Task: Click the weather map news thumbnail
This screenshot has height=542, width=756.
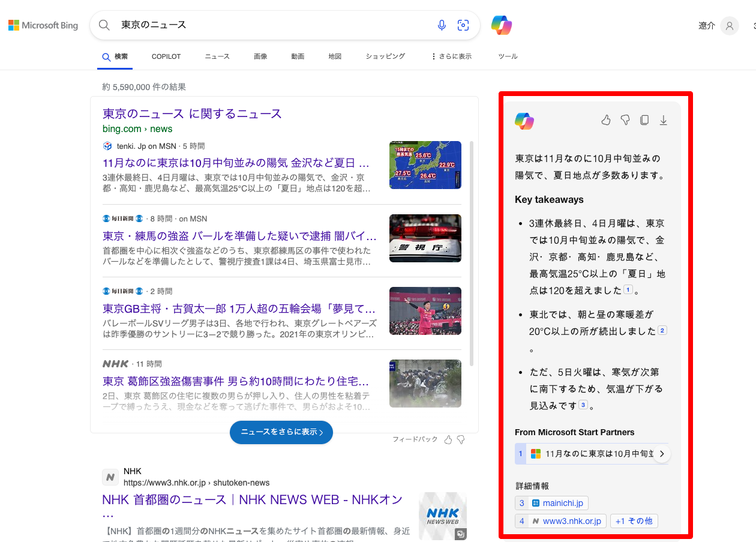Action: (x=425, y=165)
